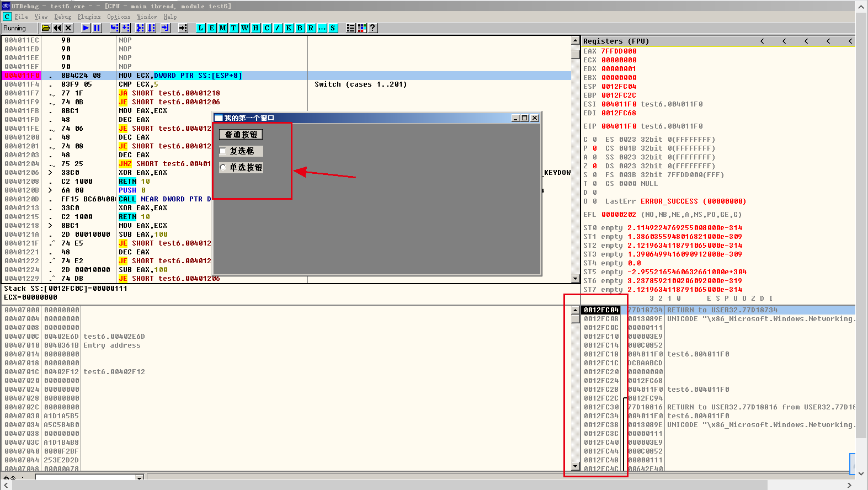Open the command combo box dropdown arrow
The height and width of the screenshot is (490, 868).
pyautogui.click(x=140, y=477)
